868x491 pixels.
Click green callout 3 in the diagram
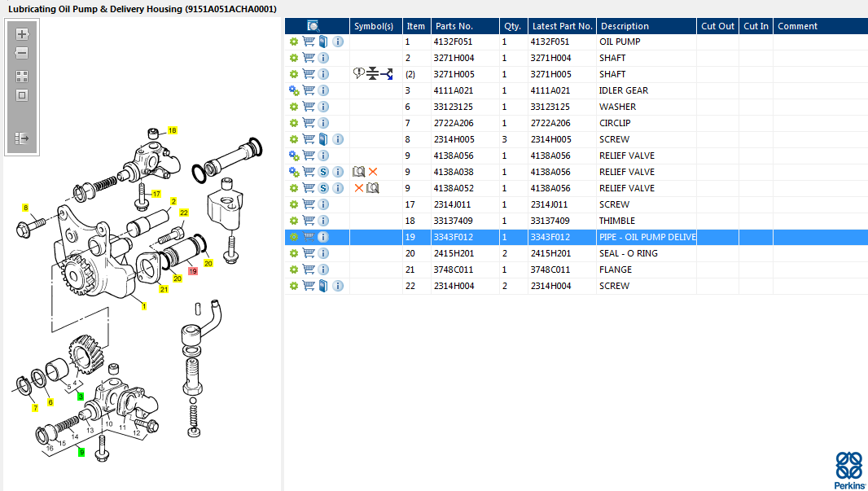point(81,397)
